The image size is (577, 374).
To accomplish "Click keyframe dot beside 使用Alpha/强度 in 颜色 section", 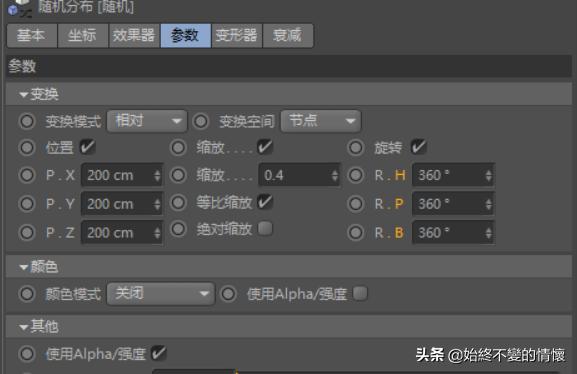I will (228, 294).
